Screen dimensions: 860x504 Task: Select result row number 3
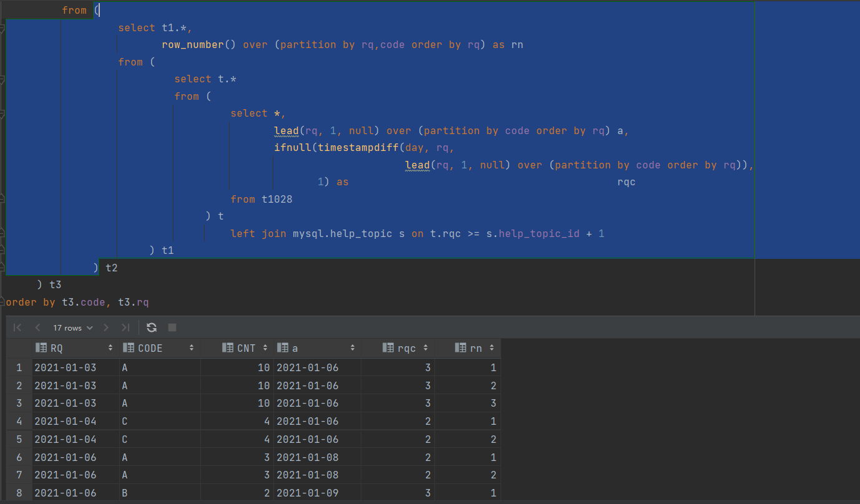tap(19, 404)
